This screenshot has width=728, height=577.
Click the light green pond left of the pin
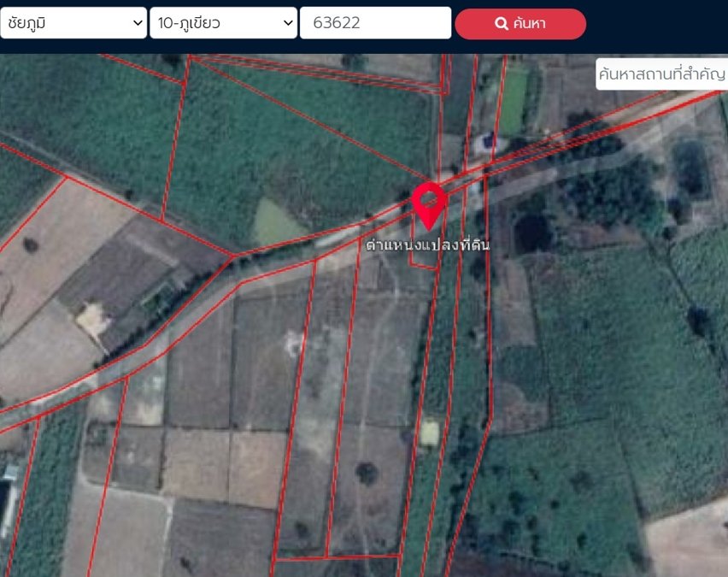[x=276, y=222]
